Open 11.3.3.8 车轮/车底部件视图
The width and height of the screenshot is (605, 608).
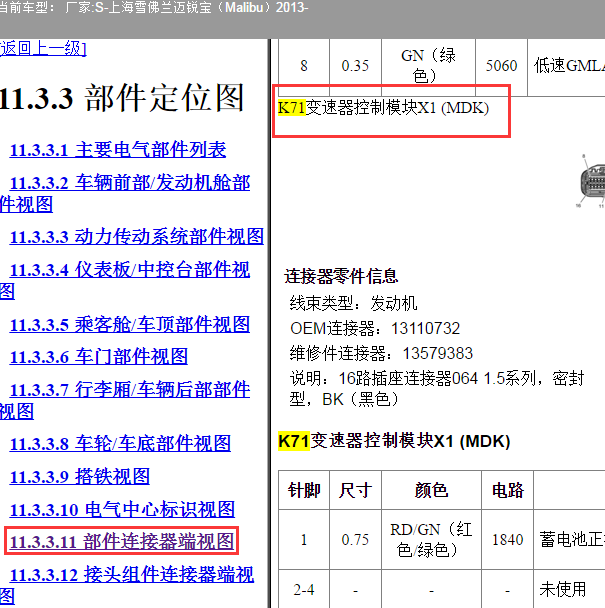click(x=120, y=444)
